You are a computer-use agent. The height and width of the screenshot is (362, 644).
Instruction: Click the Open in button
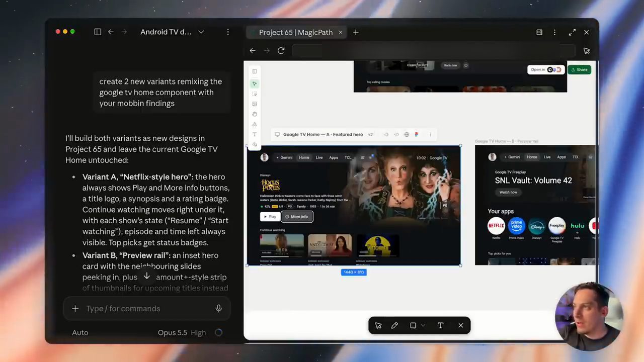pyautogui.click(x=546, y=70)
